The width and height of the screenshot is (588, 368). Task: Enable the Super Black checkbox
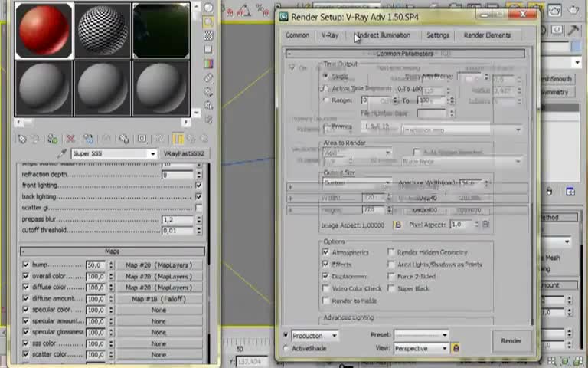tap(391, 288)
